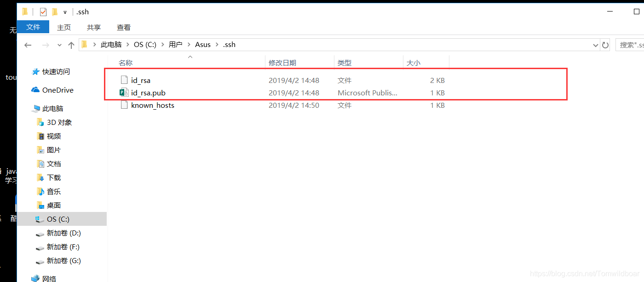Open 新加卷 (F:) drive in navigation pane

[63, 247]
